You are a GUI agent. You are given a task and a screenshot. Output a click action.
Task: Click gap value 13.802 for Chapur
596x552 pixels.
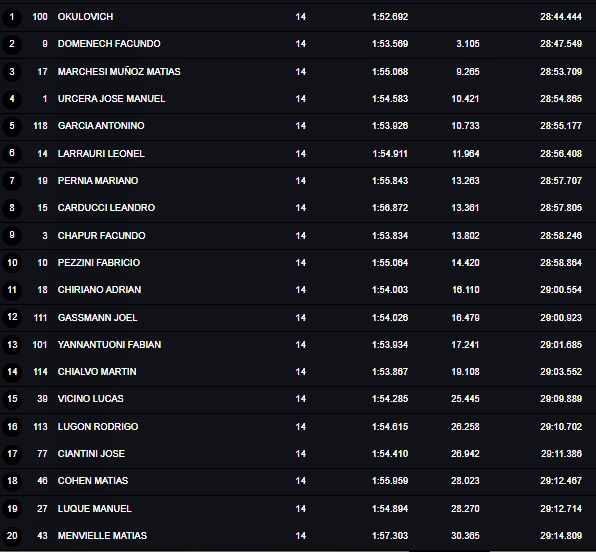(x=465, y=236)
